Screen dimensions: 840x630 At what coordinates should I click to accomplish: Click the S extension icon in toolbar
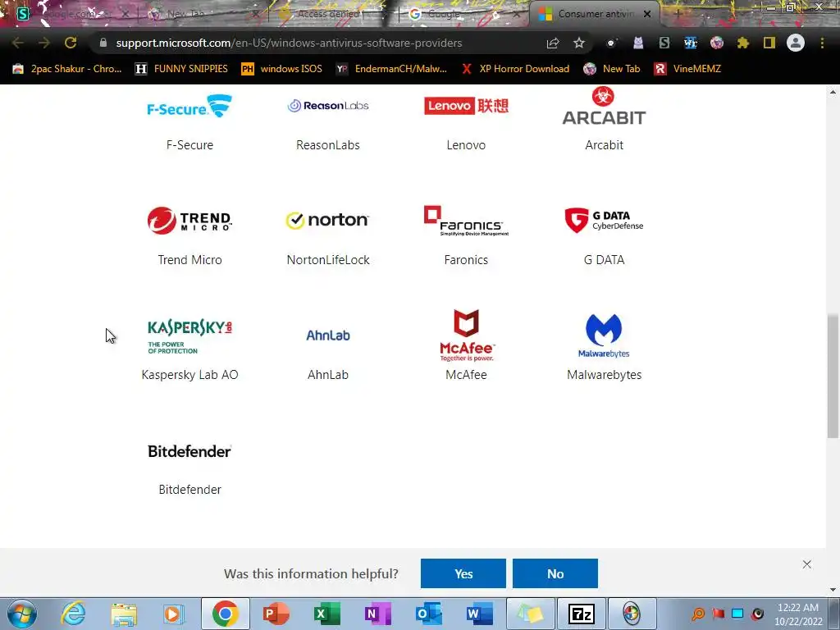click(x=664, y=43)
